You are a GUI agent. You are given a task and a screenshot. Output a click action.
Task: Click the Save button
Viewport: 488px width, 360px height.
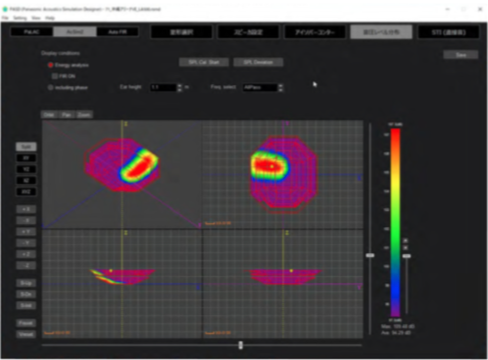click(x=461, y=55)
